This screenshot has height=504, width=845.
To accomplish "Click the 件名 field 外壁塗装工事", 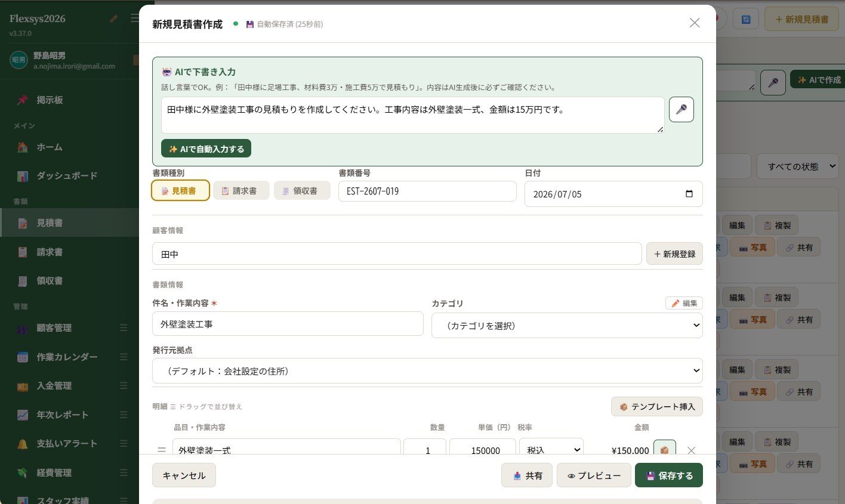I will click(x=288, y=324).
